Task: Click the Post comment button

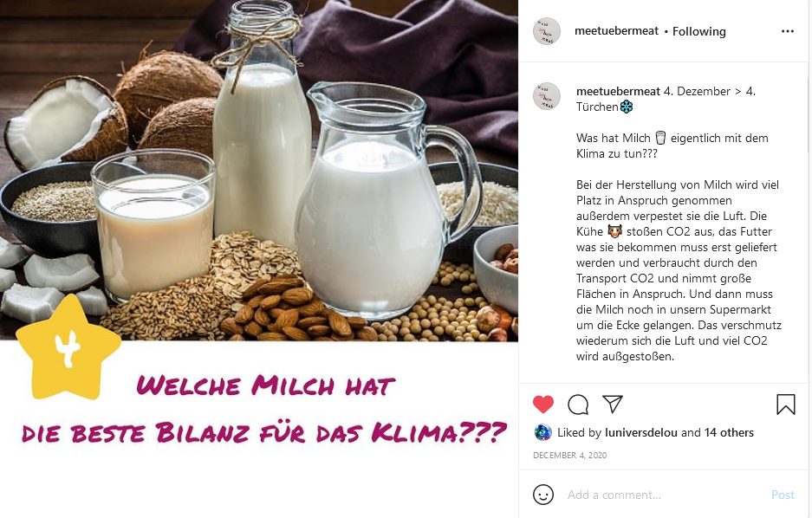Action: tap(783, 495)
